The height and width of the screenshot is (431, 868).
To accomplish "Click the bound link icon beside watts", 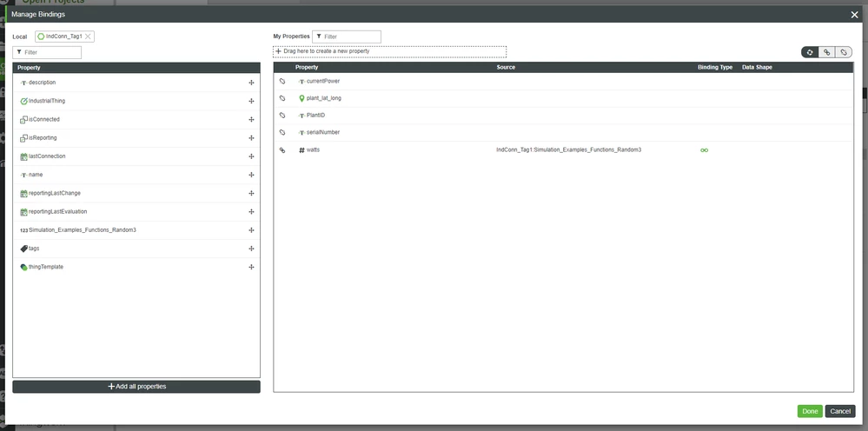I will tap(282, 150).
